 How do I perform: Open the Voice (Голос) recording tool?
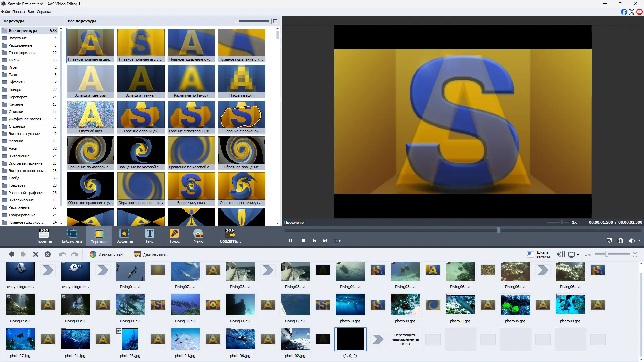pyautogui.click(x=174, y=236)
